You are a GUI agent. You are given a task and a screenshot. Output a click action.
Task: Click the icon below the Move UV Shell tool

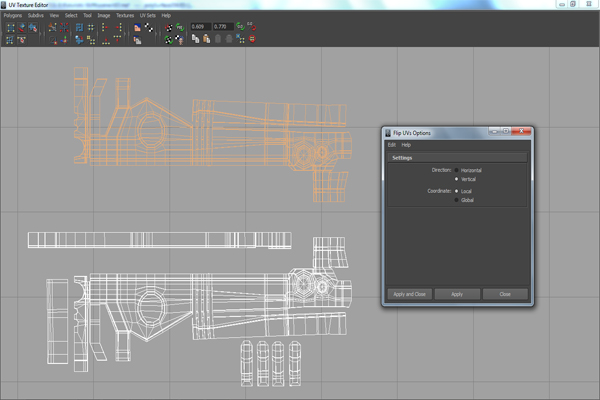click(22, 39)
